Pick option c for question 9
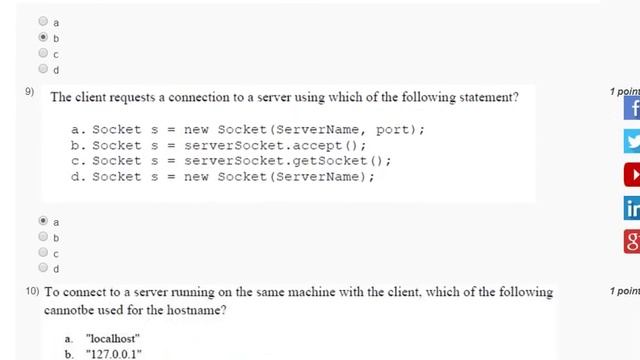Viewport: 640px width, 360px height. coord(43,252)
